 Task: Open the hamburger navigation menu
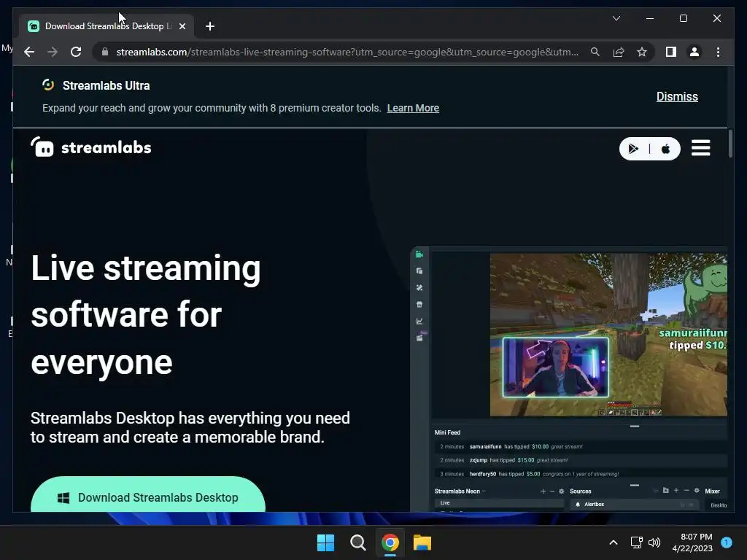coord(701,148)
